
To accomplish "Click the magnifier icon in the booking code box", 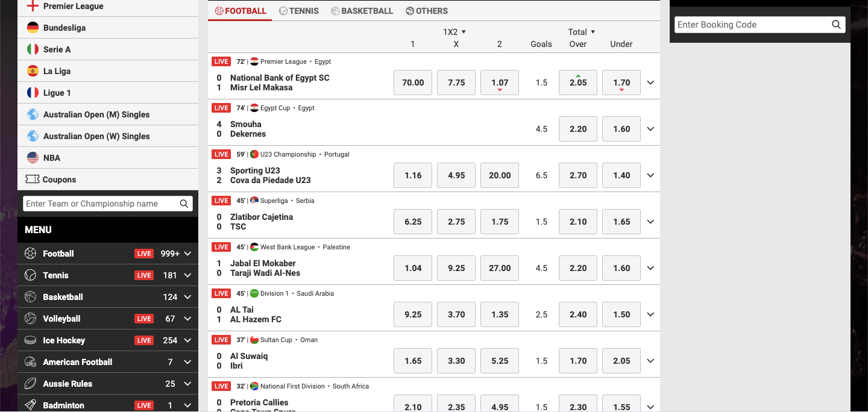I will [836, 25].
